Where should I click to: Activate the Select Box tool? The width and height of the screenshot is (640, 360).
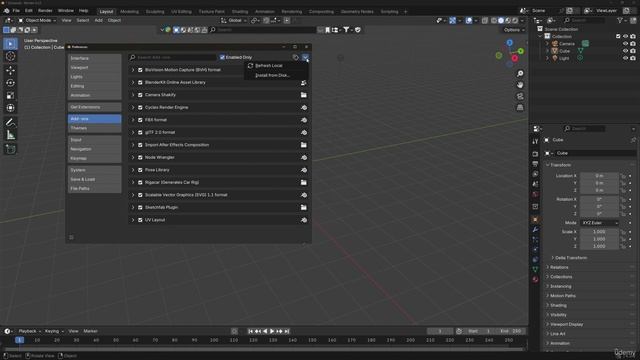point(11,44)
